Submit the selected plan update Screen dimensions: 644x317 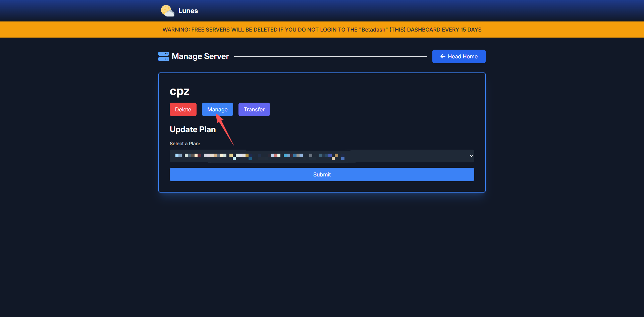click(322, 174)
